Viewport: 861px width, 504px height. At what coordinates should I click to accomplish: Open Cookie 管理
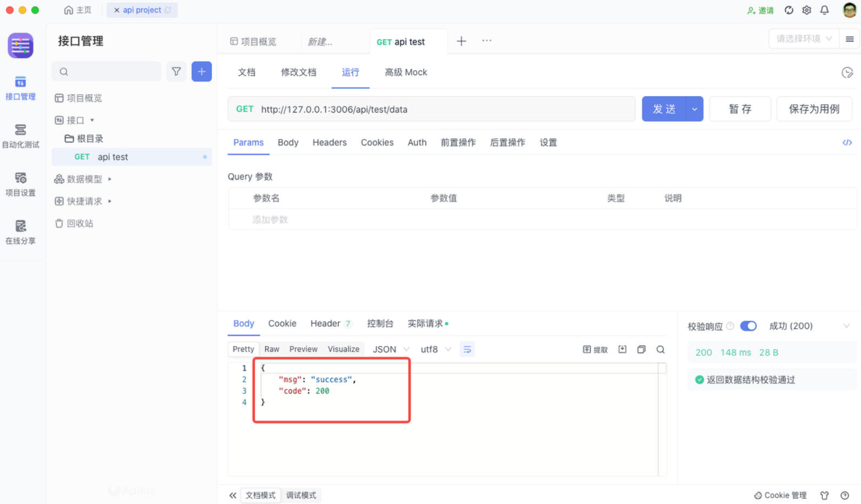tap(780, 495)
